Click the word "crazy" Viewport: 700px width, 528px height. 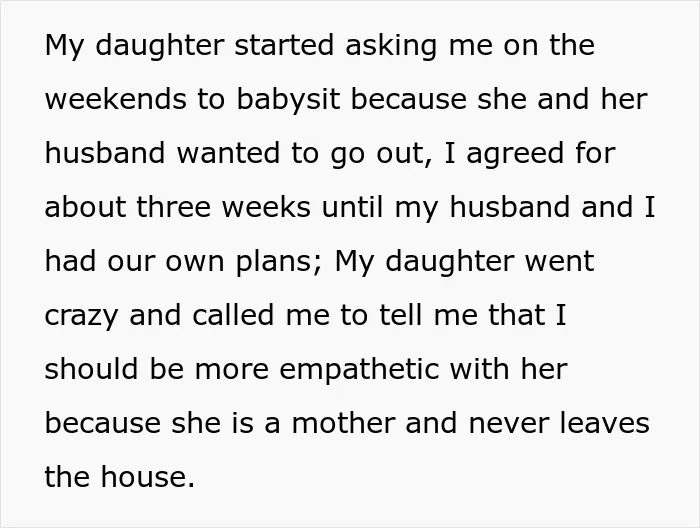tap(82, 317)
